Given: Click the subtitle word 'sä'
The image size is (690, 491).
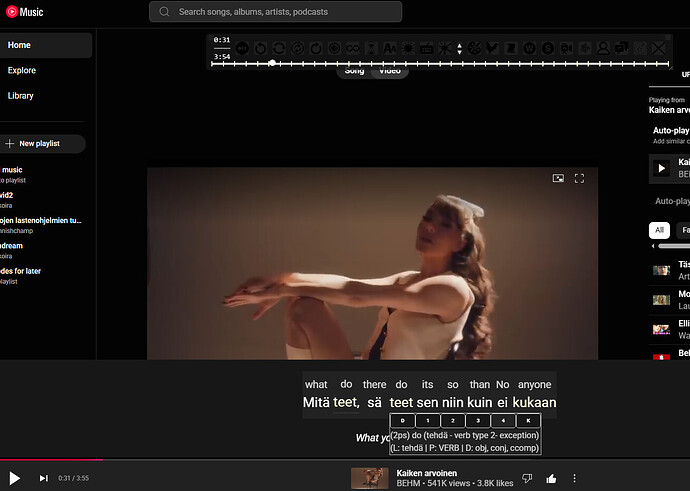Looking at the screenshot, I should [374, 402].
